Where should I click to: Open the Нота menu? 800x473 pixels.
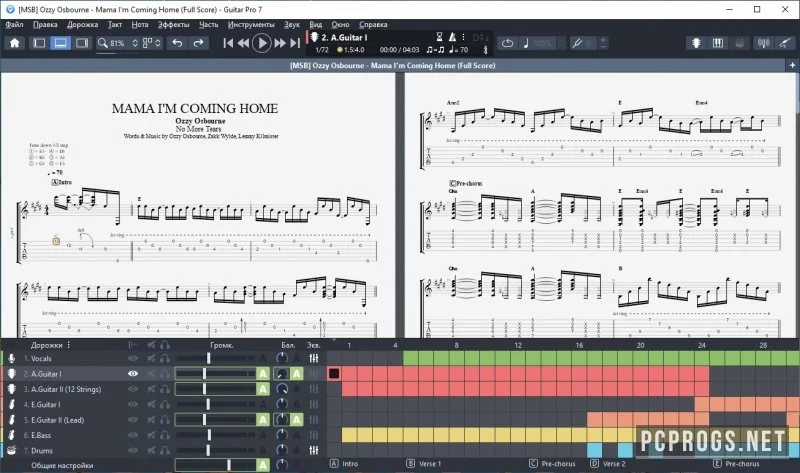point(140,24)
